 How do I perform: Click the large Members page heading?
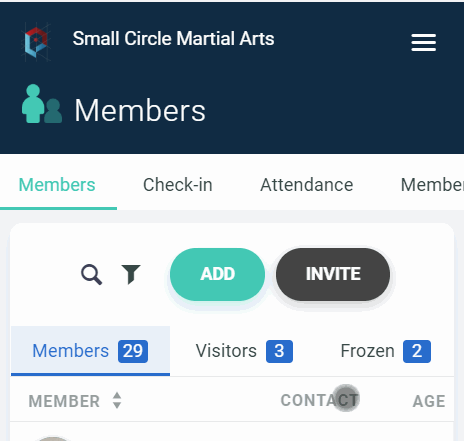[140, 110]
